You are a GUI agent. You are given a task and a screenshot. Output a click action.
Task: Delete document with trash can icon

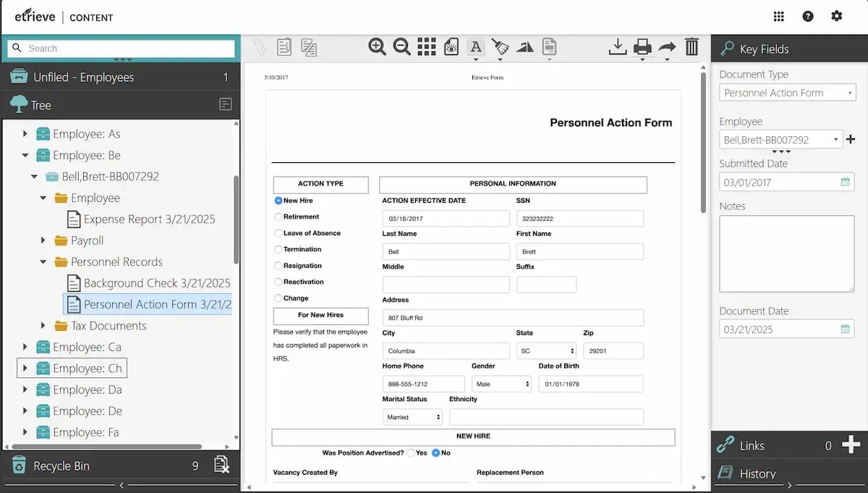[692, 47]
